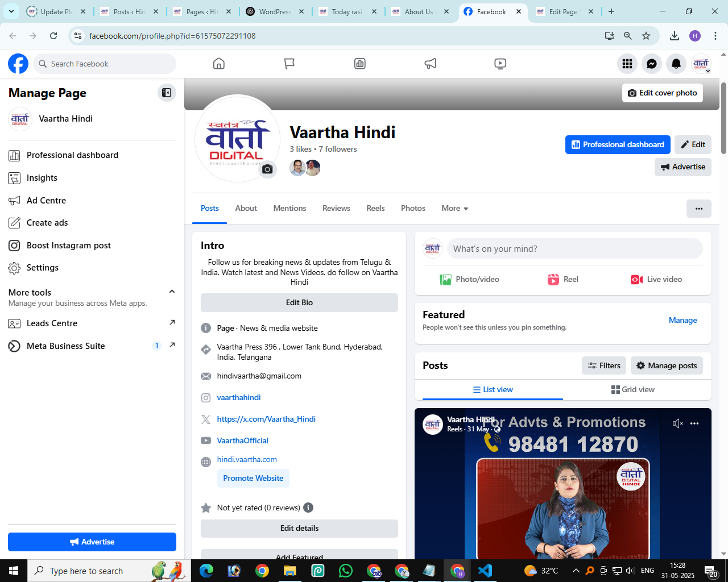Open the Filters button in Posts
Viewport: 728px width, 582px height.
pyautogui.click(x=604, y=365)
